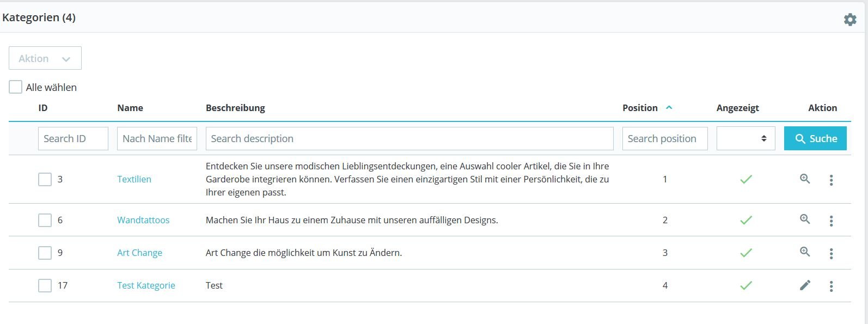Viewport: 868px width, 324px height.
Task: Toggle the displayed checkmark for Art Change
Action: click(745, 253)
